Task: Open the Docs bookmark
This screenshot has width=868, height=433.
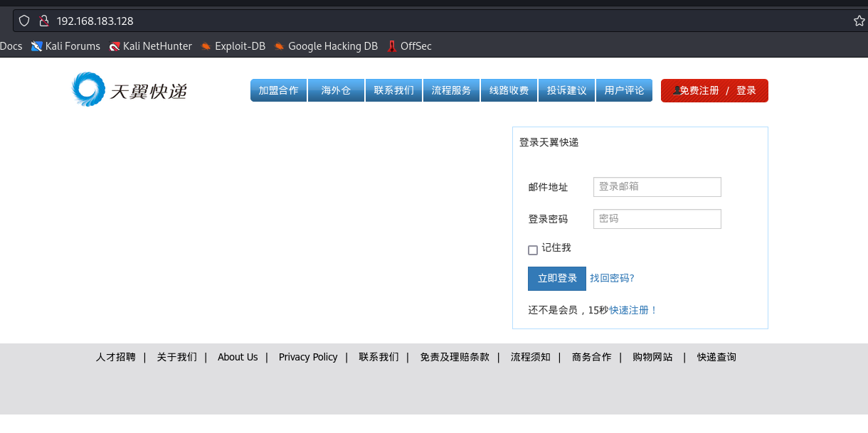Action: pos(11,46)
